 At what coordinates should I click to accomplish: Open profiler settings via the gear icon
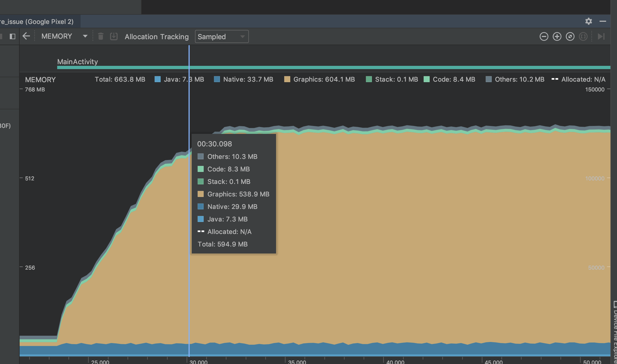click(589, 21)
